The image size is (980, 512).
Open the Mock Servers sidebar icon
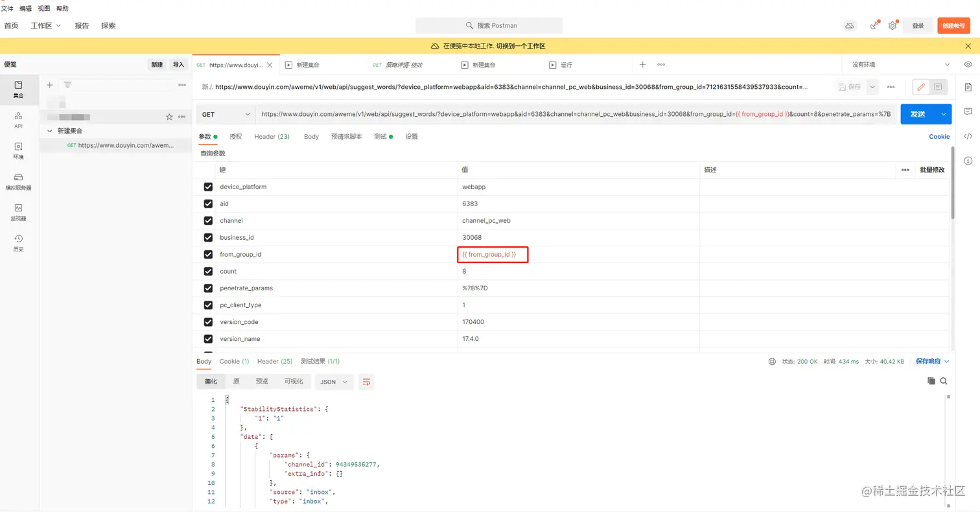click(18, 181)
